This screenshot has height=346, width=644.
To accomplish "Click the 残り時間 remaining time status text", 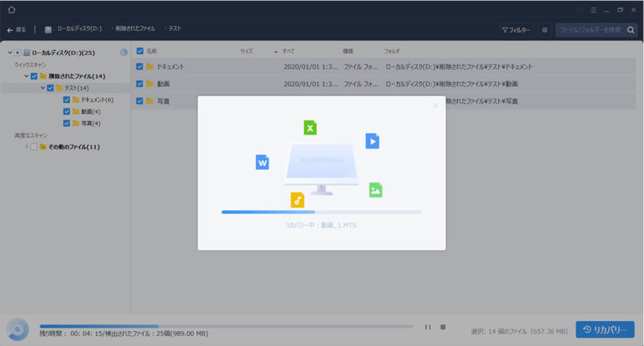I will pos(124,333).
